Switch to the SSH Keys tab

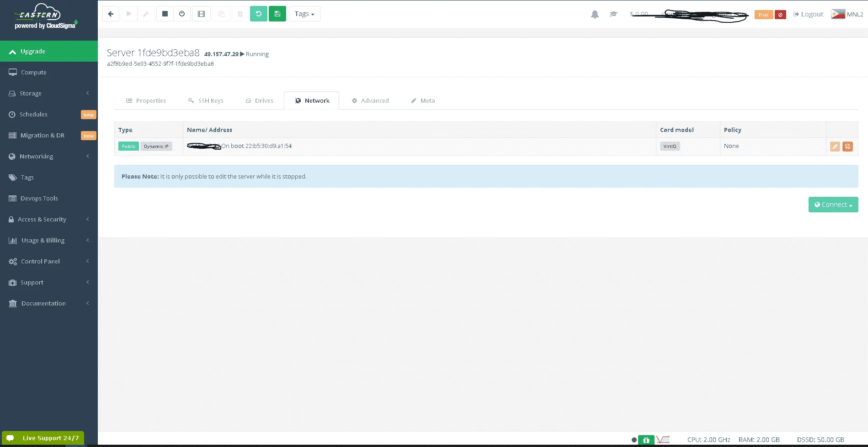coord(206,100)
